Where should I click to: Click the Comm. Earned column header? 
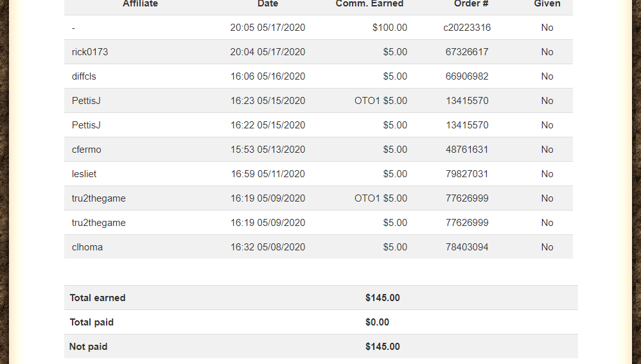click(369, 4)
